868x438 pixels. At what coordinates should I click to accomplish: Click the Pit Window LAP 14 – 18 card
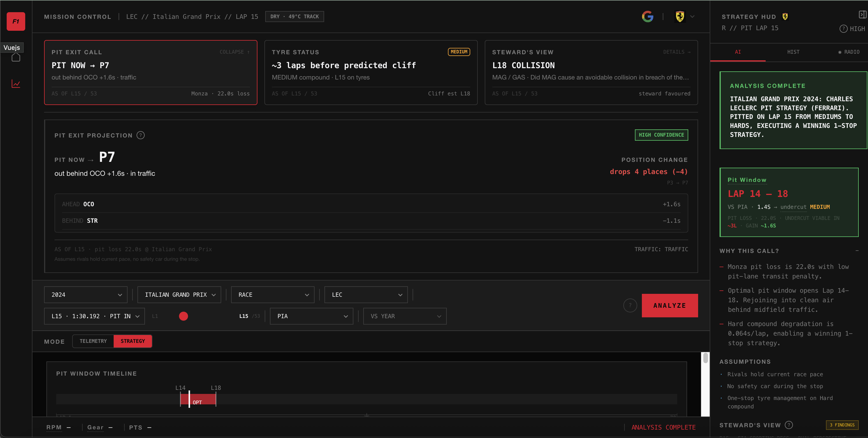pyautogui.click(x=789, y=202)
